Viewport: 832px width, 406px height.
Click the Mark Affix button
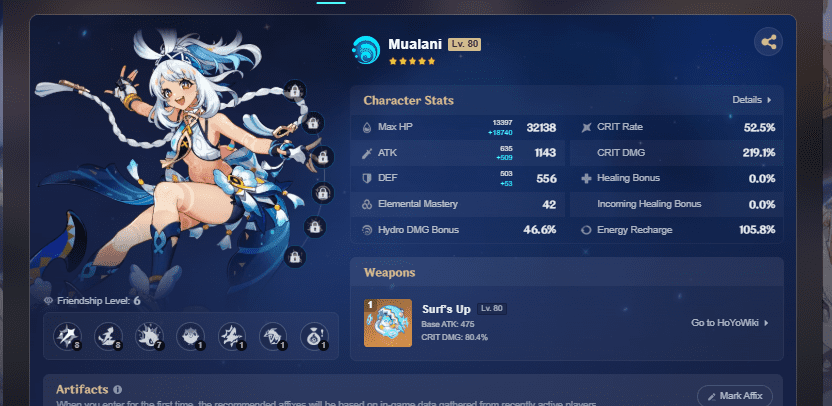point(735,396)
